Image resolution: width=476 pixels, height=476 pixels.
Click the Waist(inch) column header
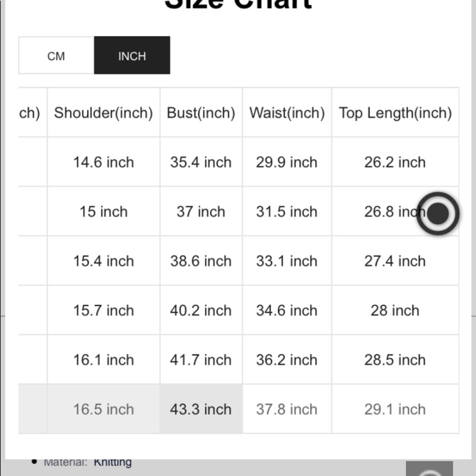[x=287, y=113]
